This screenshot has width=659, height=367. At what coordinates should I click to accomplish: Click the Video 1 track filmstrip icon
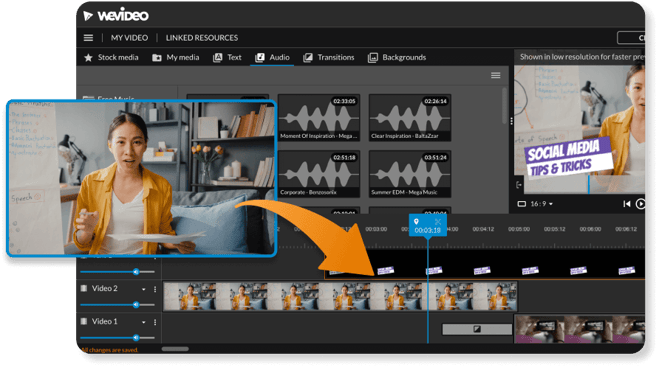click(x=84, y=322)
